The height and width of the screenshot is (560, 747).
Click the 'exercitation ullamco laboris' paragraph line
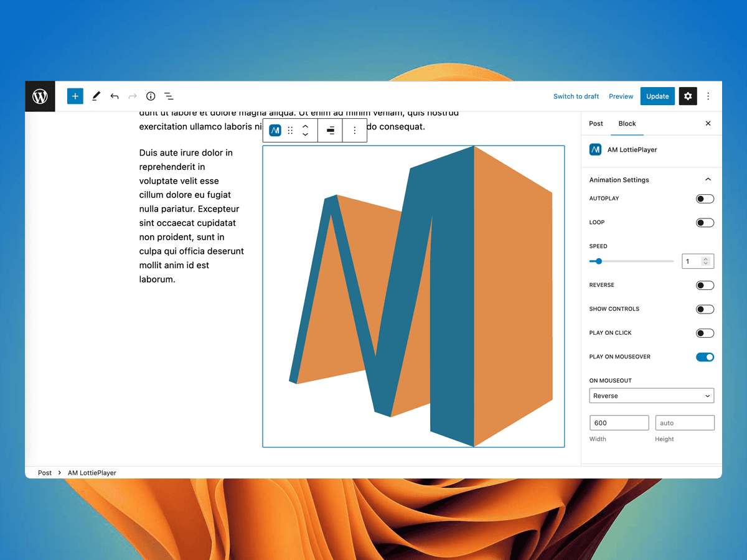click(x=282, y=126)
